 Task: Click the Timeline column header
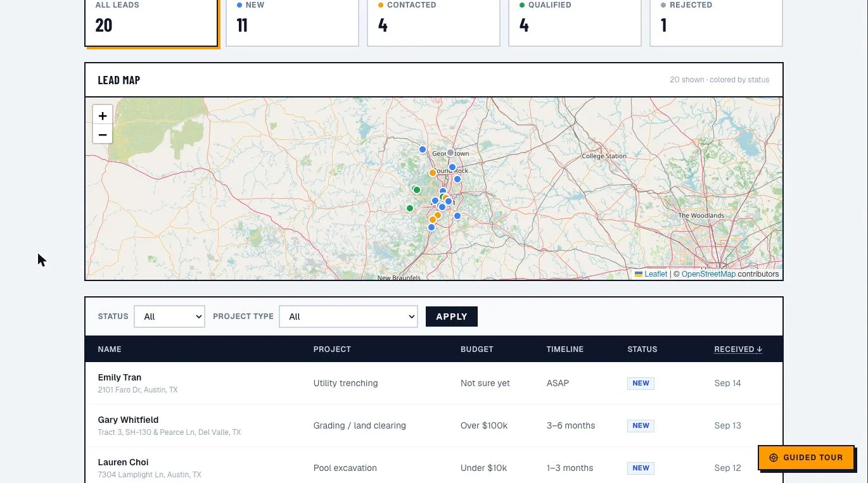coord(565,349)
